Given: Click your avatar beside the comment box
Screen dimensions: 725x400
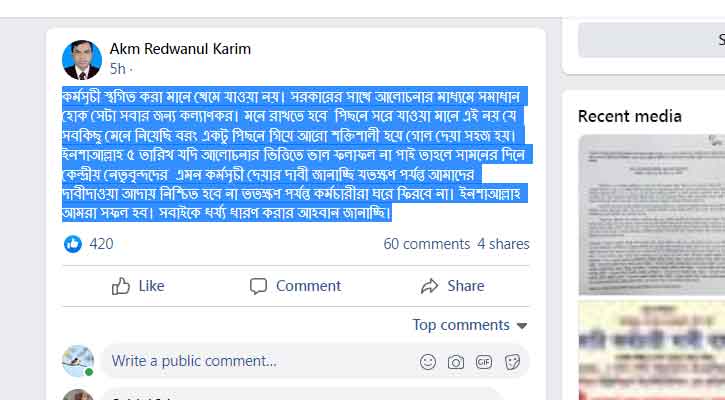Looking at the screenshot, I should tap(78, 361).
